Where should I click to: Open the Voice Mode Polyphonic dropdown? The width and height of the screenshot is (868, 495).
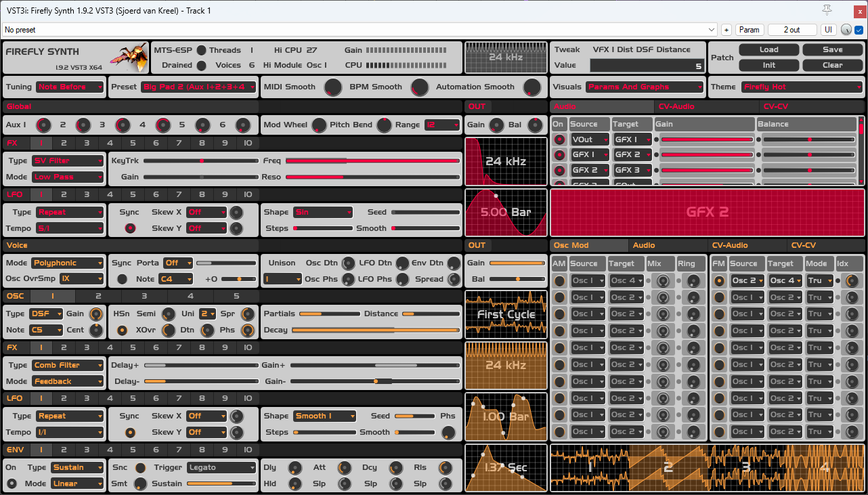point(68,263)
